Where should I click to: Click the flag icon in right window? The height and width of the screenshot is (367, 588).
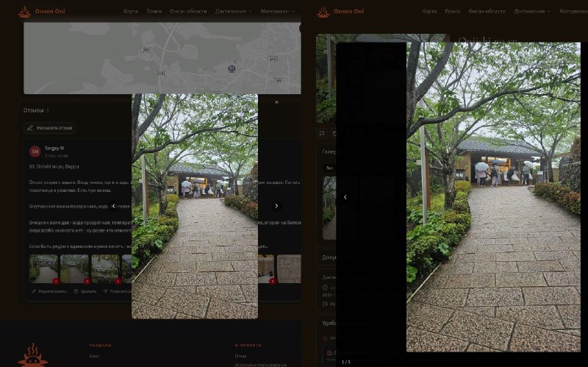tap(322, 134)
